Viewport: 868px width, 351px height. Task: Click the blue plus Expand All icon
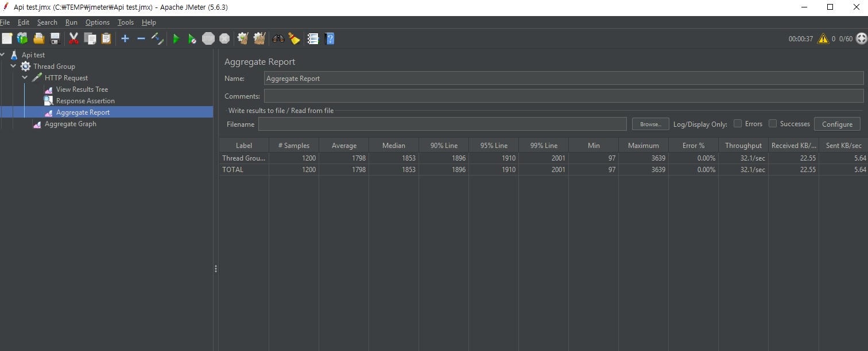(125, 39)
